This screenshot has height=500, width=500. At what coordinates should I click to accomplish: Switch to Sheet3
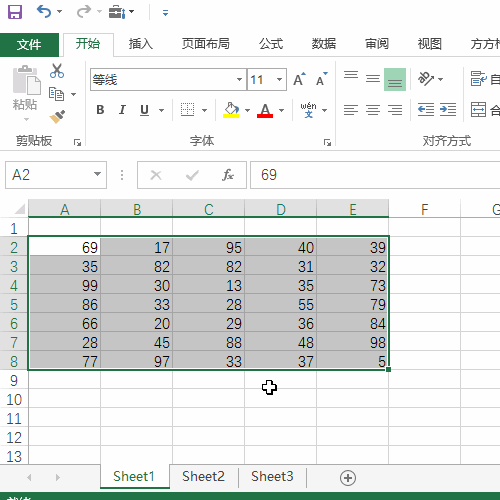[272, 477]
